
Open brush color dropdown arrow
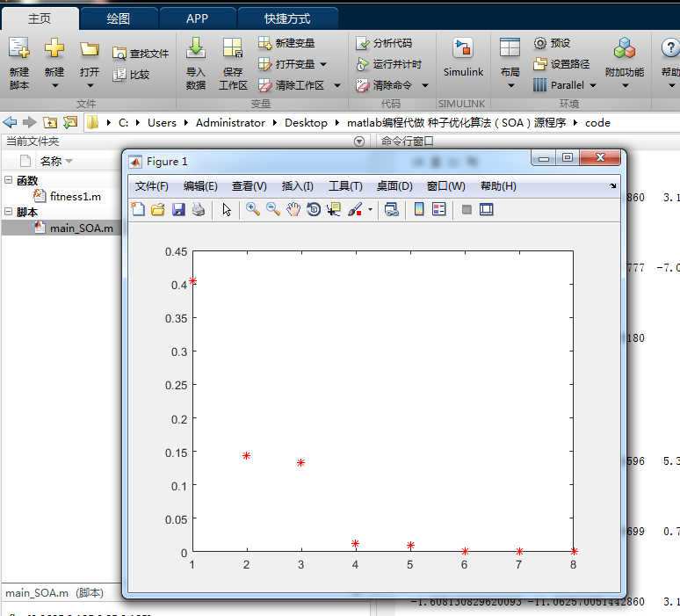point(370,209)
